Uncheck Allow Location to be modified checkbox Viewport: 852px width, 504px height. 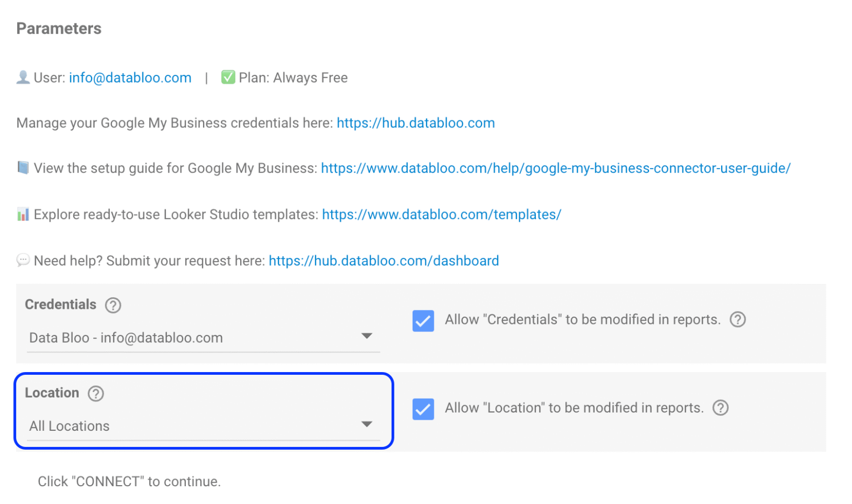point(423,409)
